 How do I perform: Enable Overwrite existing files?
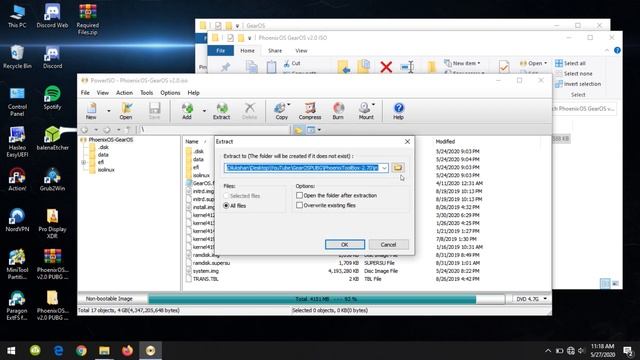pyautogui.click(x=299, y=205)
